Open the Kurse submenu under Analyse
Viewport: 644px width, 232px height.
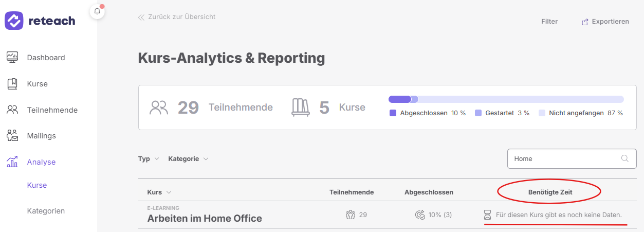37,185
